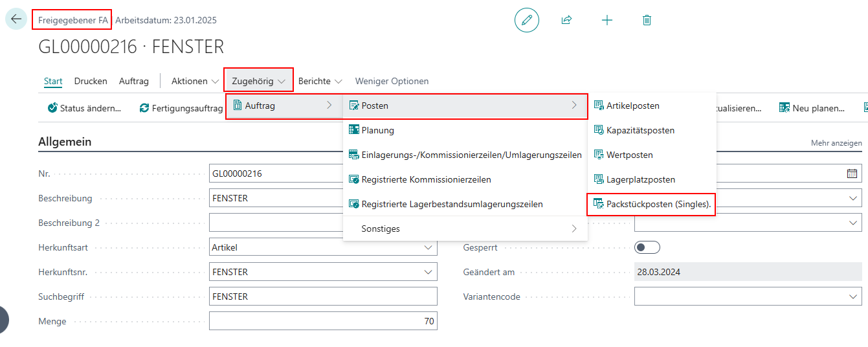868x347 pixels.
Task: Click Weniger Optionen
Action: click(x=392, y=81)
